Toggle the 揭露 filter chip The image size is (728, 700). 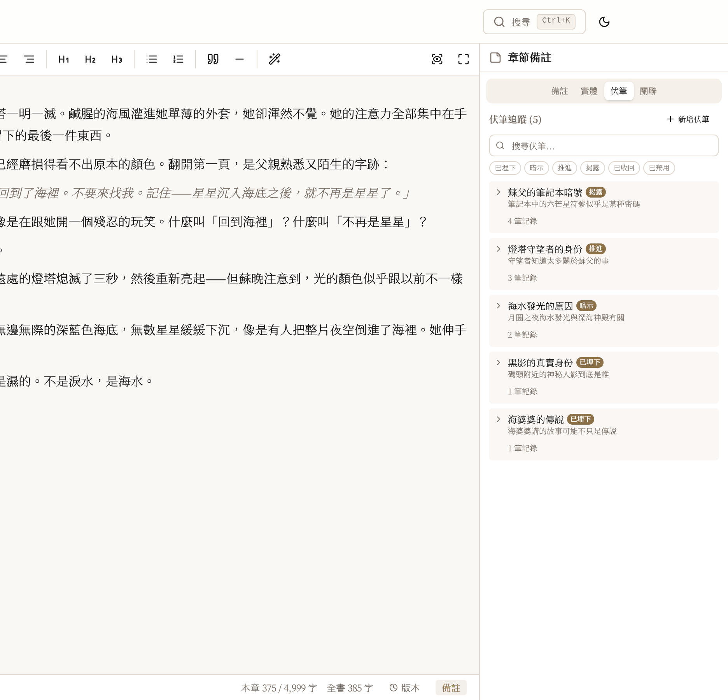pos(593,168)
